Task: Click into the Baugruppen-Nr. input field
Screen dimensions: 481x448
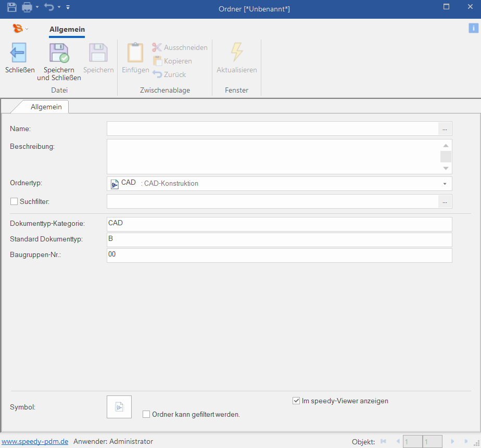Action: pyautogui.click(x=279, y=255)
